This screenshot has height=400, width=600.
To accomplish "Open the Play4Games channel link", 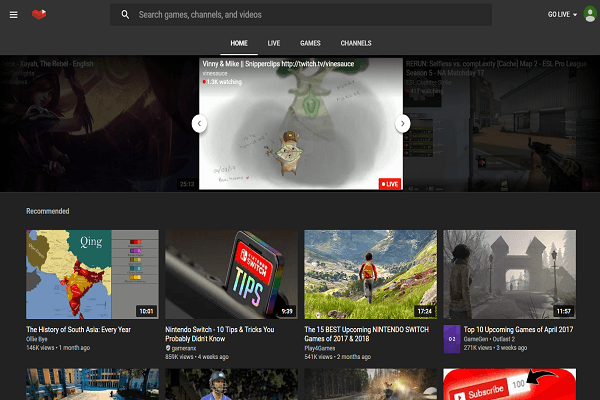I will point(320,348).
